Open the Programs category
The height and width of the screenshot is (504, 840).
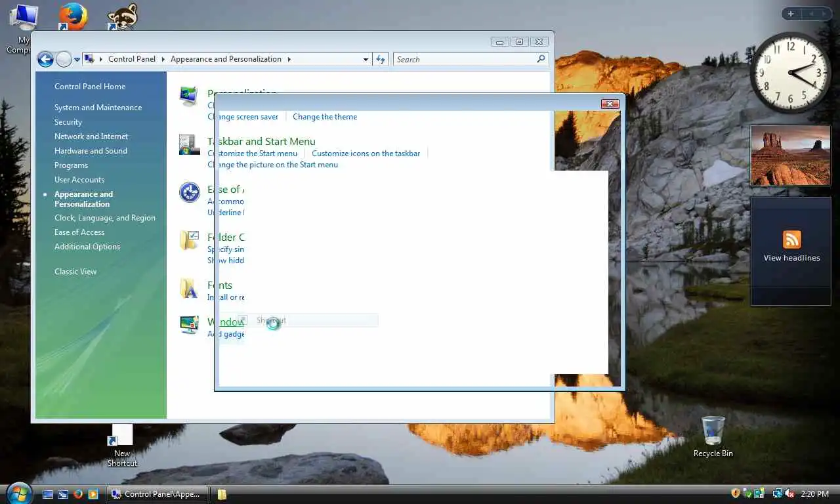[x=71, y=165]
